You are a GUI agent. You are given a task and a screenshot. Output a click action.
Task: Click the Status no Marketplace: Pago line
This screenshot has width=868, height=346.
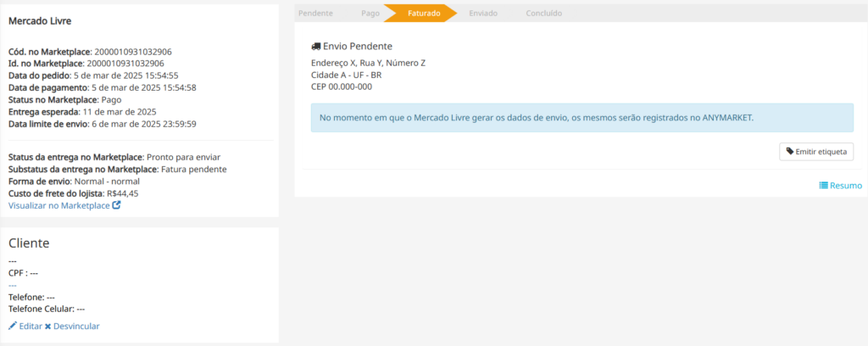point(65,100)
